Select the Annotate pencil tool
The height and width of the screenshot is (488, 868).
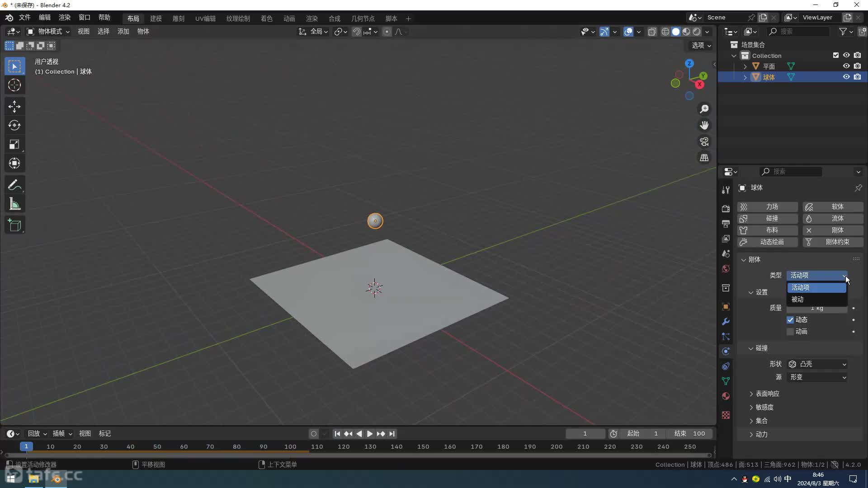(14, 185)
